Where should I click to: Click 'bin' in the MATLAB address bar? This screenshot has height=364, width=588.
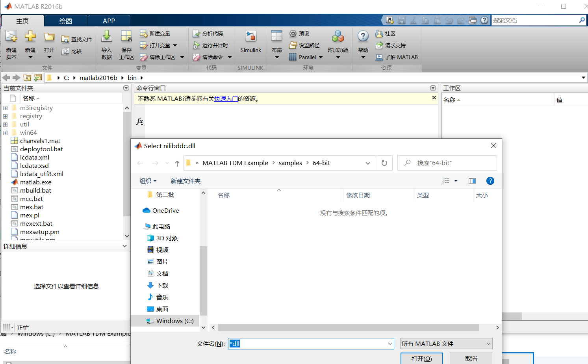point(132,78)
